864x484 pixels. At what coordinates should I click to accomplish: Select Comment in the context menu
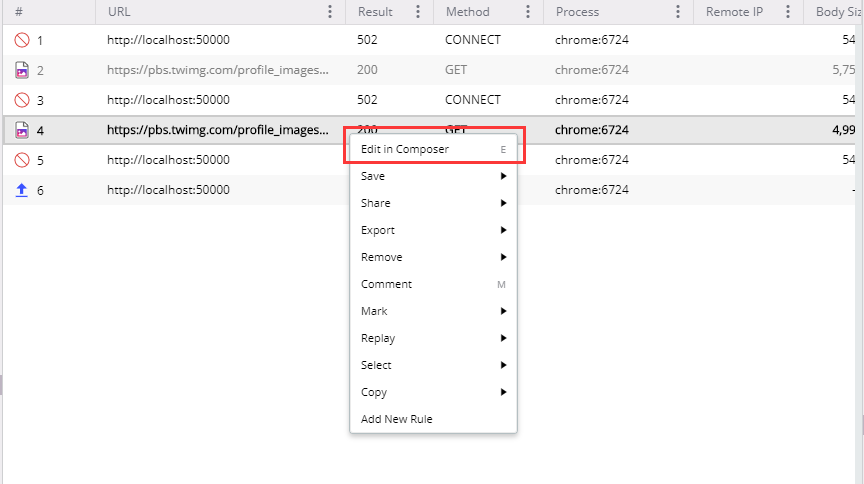(387, 284)
